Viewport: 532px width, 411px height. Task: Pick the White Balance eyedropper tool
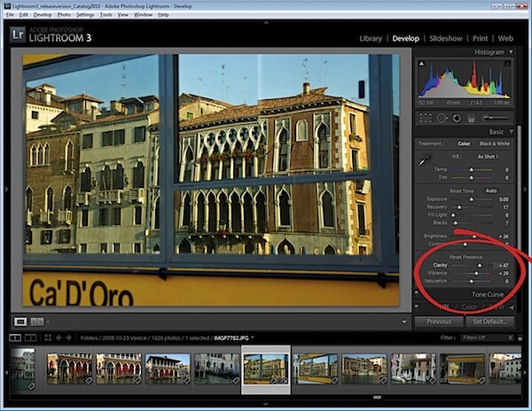click(425, 160)
